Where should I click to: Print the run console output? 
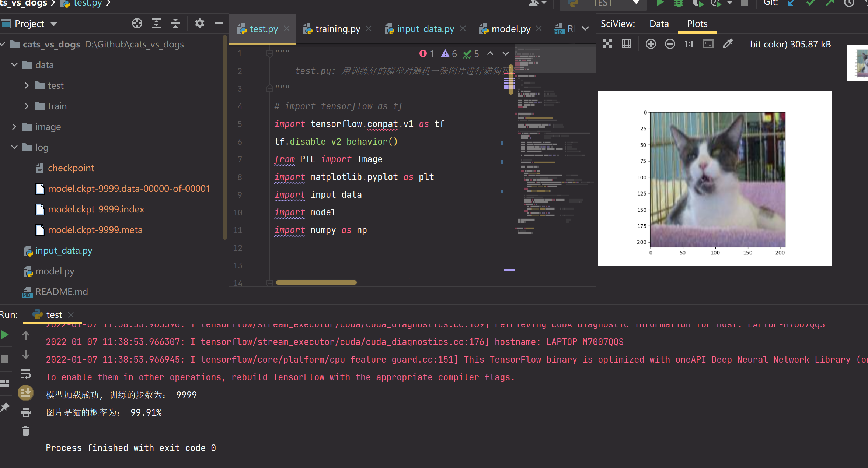(x=25, y=412)
